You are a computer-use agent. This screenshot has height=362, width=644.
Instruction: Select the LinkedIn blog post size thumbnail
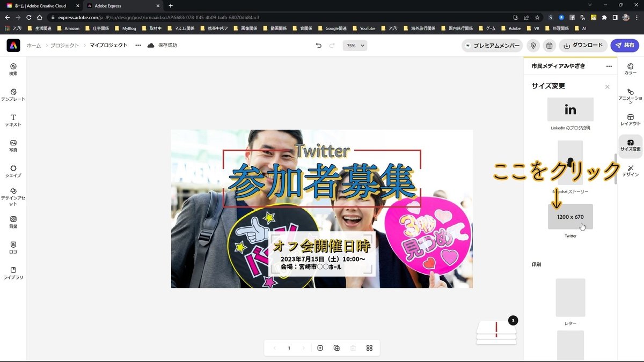pos(570,109)
